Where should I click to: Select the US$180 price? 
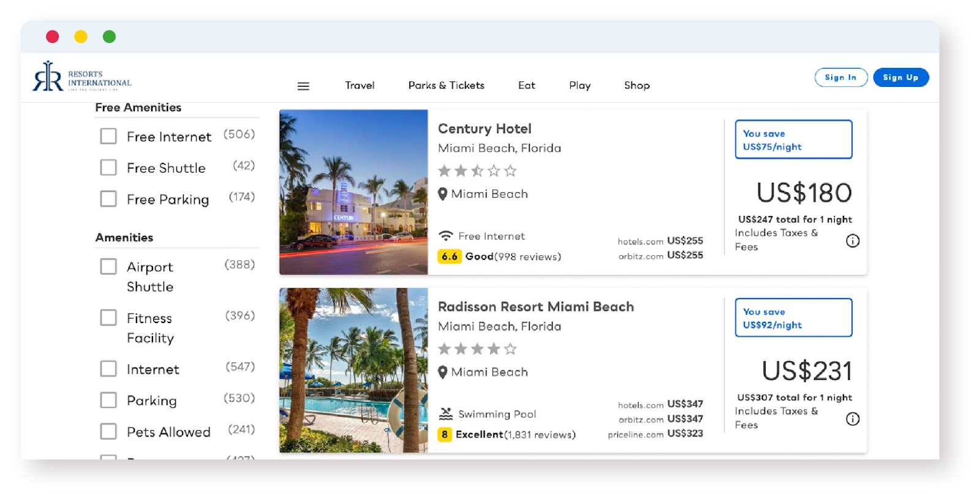click(804, 193)
